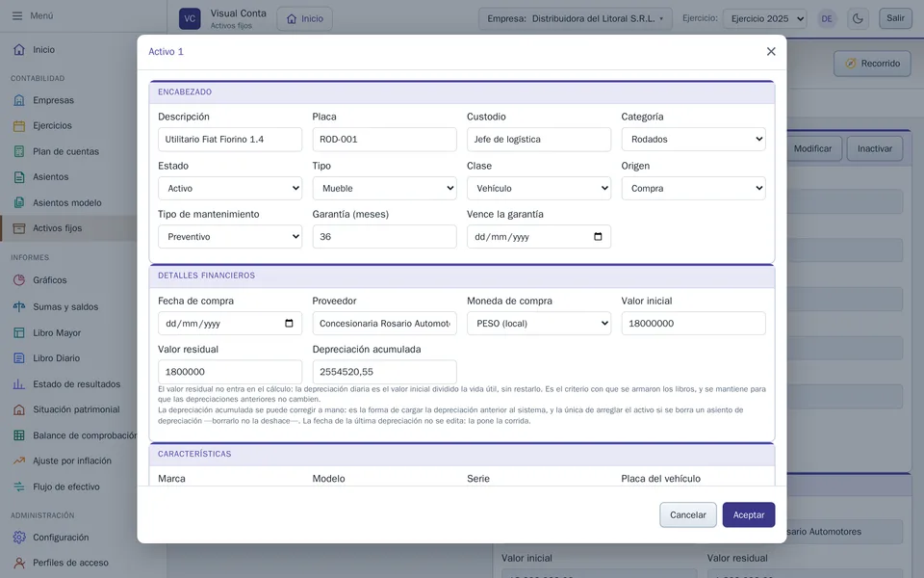Click the Gráficos pie chart icon
Image resolution: width=924 pixels, height=578 pixels.
pyautogui.click(x=19, y=280)
